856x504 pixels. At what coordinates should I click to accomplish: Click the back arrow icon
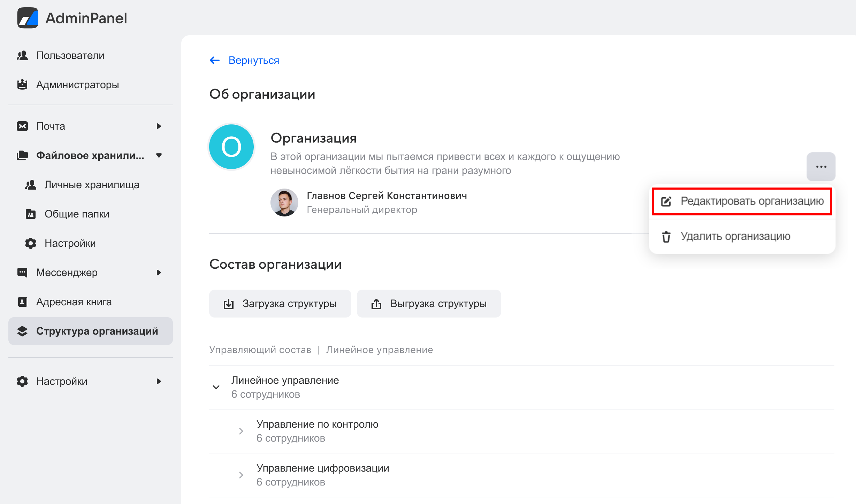point(215,60)
